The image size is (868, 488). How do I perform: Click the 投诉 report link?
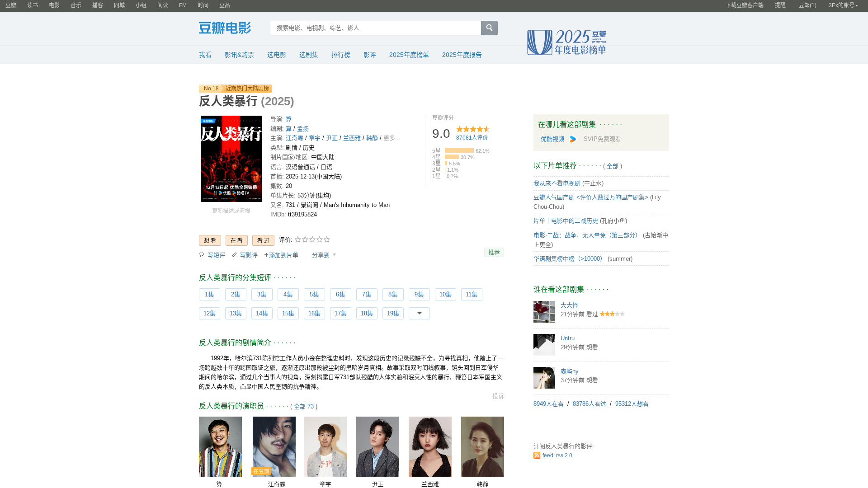tap(498, 396)
